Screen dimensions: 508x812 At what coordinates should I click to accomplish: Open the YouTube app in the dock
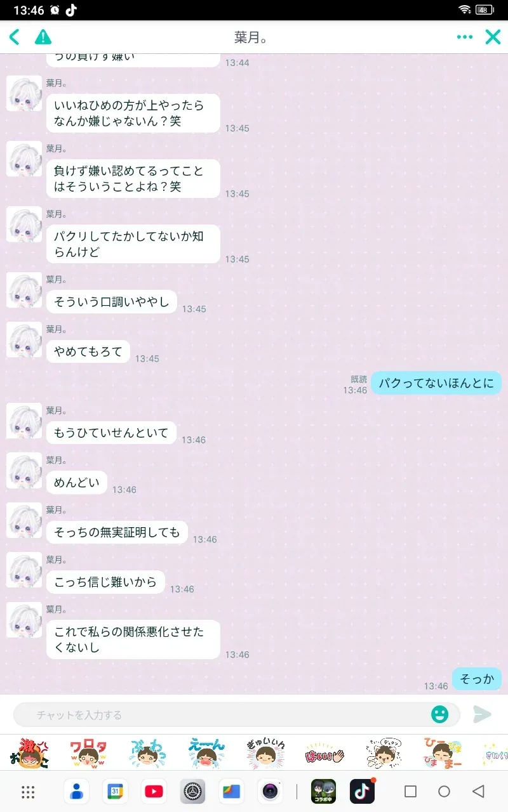154,791
